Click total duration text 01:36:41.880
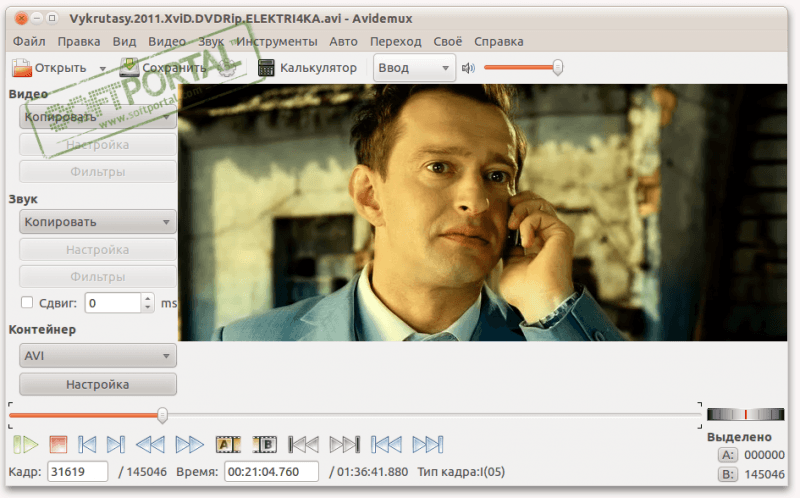The image size is (800, 498). pos(372,471)
